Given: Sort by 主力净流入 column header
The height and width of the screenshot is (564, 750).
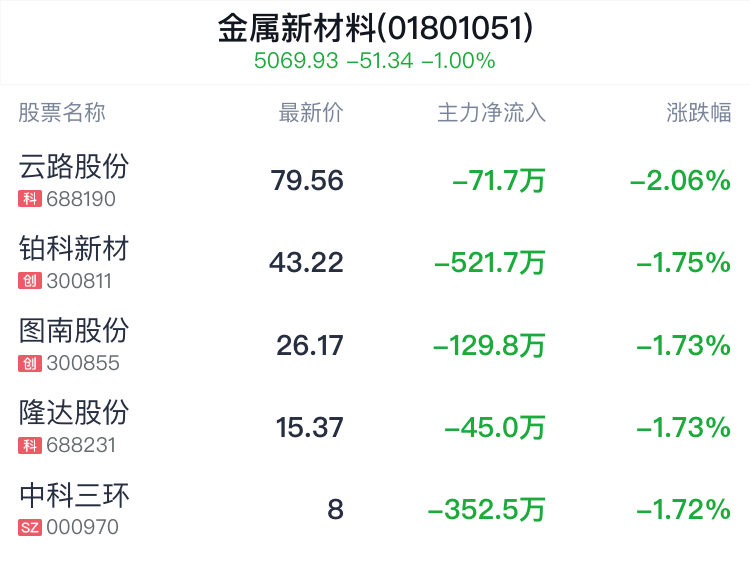Looking at the screenshot, I should point(491,113).
